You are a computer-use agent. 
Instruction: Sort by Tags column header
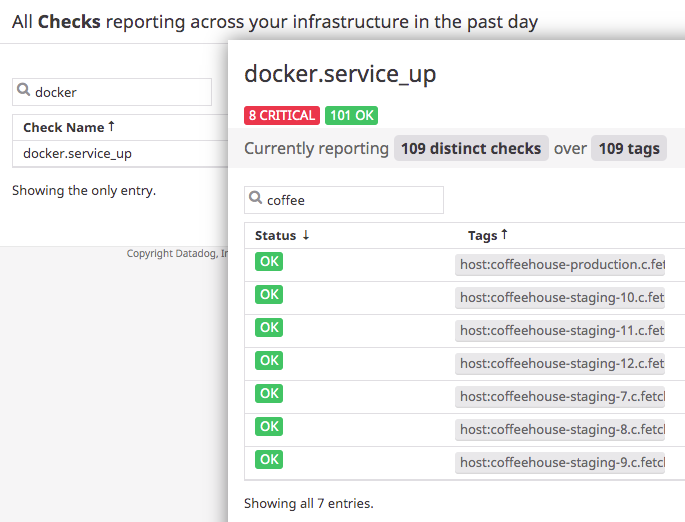(x=488, y=235)
